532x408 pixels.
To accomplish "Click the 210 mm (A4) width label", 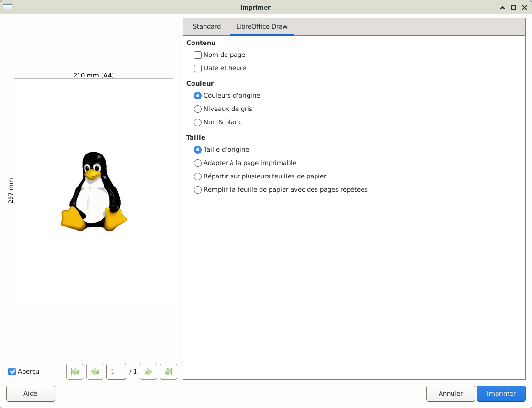I will [x=94, y=75].
